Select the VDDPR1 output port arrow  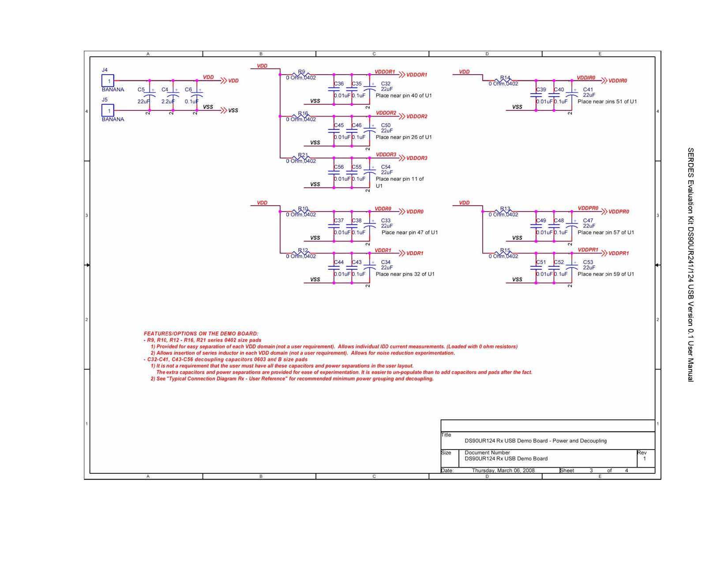pos(604,253)
